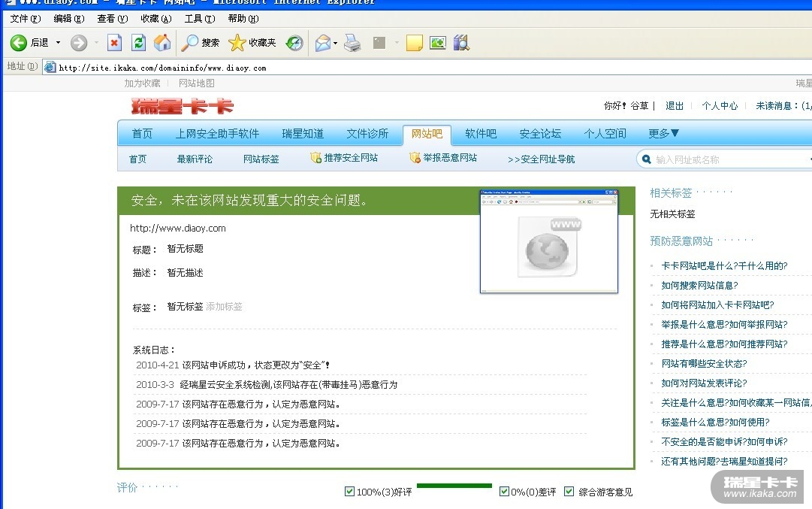Open the 个人中心 link
This screenshot has width=812, height=509.
coord(720,106)
